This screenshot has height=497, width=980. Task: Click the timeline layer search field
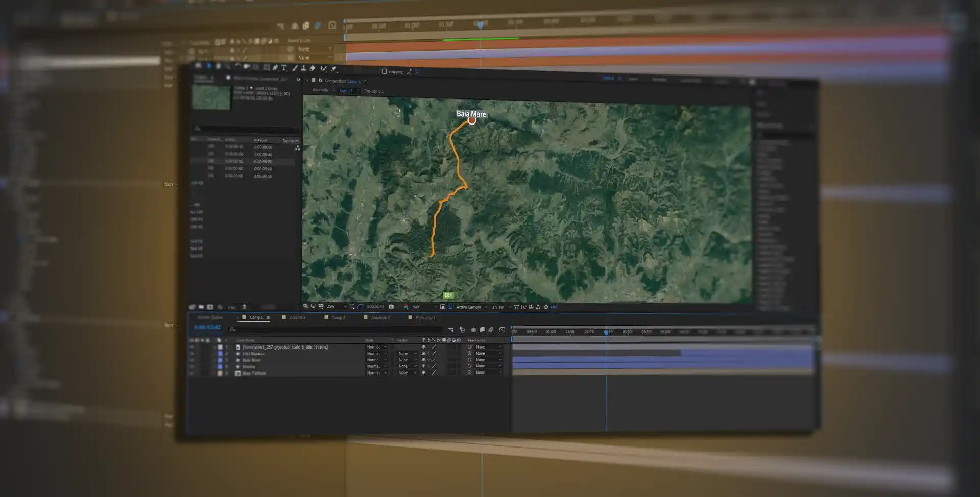pyautogui.click(x=336, y=329)
